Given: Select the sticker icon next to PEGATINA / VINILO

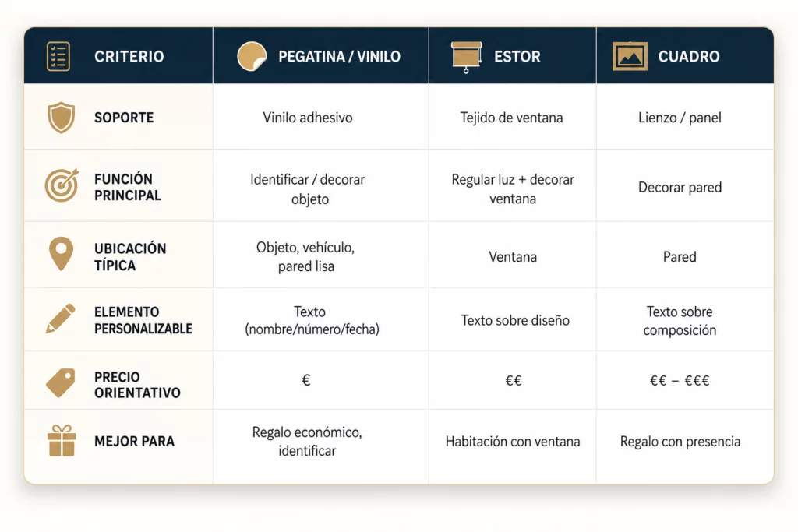Looking at the screenshot, I should pos(252,56).
